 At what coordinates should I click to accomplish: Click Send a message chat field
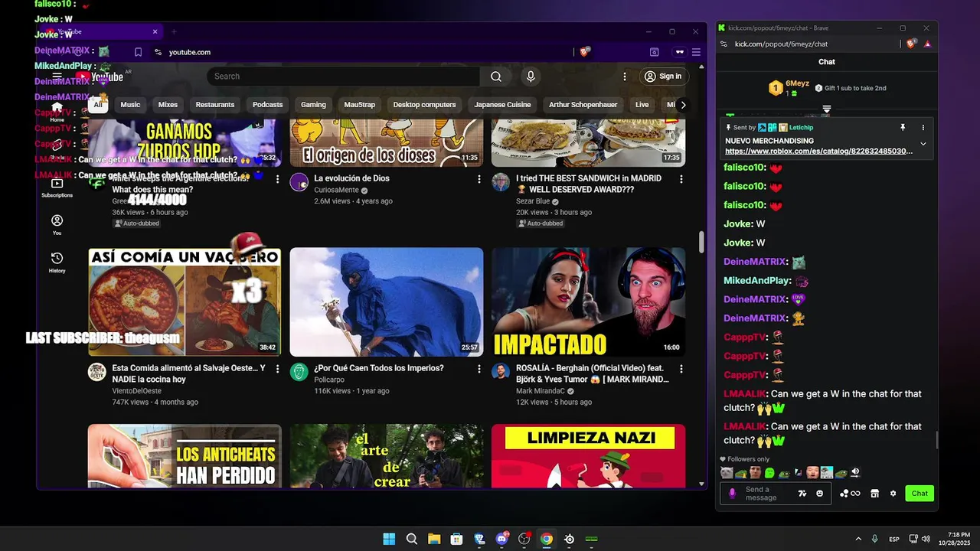pos(769,494)
